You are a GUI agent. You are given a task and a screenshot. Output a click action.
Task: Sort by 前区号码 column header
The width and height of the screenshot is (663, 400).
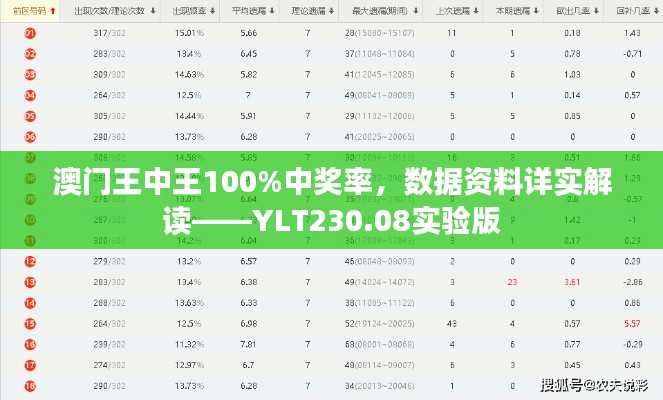point(29,12)
